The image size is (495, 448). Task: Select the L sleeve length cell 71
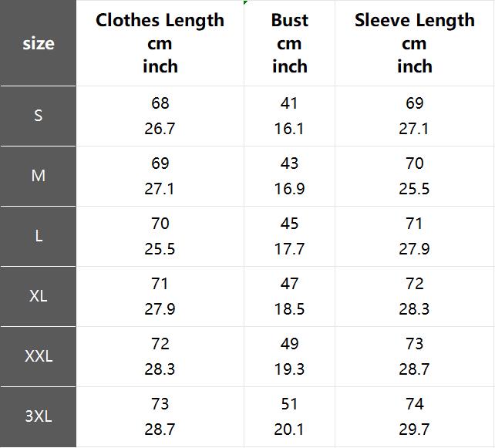(x=414, y=224)
